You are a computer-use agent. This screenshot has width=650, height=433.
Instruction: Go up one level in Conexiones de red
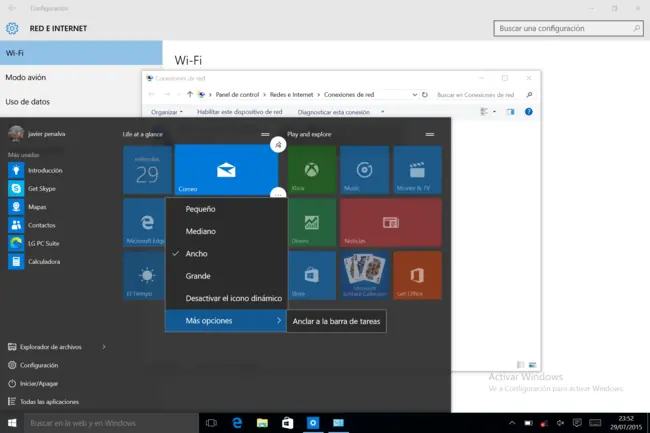click(190, 94)
